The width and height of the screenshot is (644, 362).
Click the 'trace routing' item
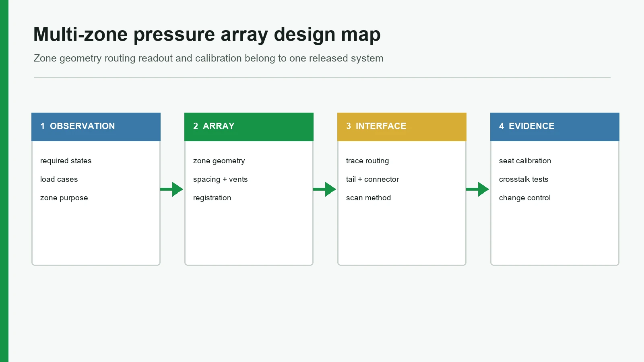pos(367,161)
